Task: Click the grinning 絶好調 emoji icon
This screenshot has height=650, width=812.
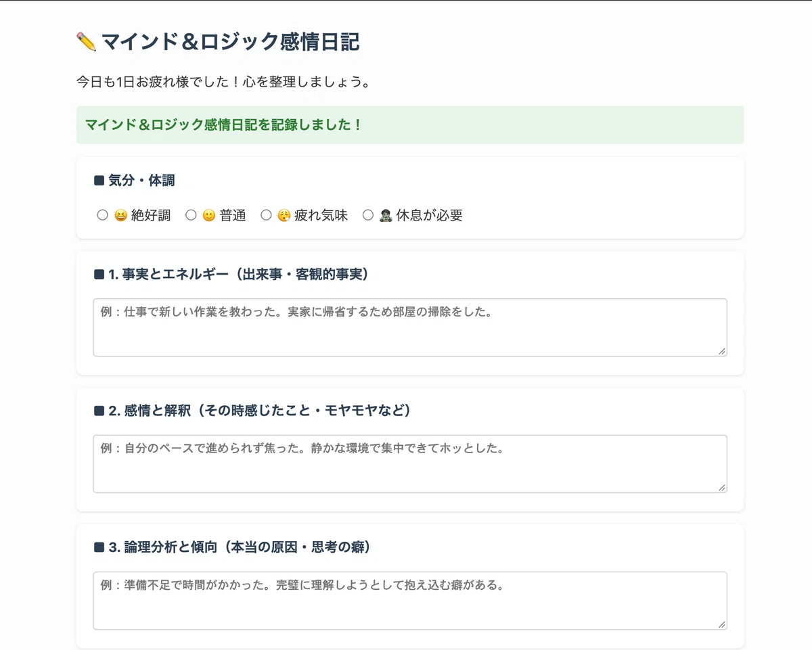Action: (120, 216)
